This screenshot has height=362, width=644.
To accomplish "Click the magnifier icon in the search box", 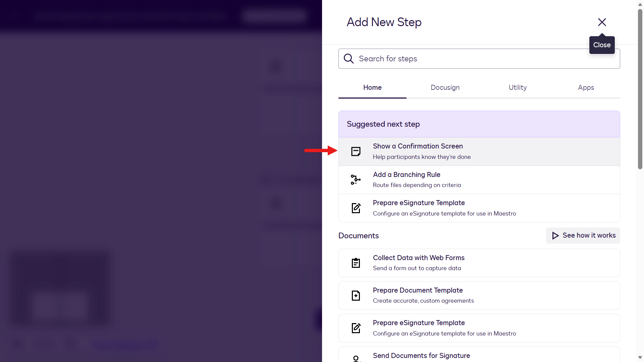I will coord(349,59).
